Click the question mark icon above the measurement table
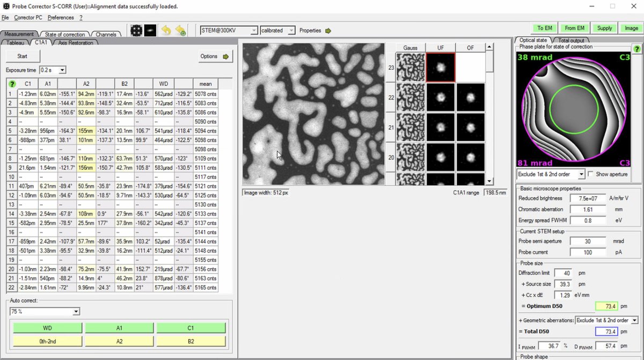The image size is (644, 360). click(12, 83)
